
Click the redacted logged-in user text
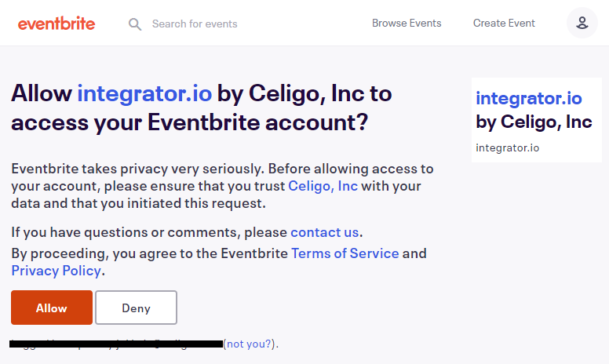point(116,344)
